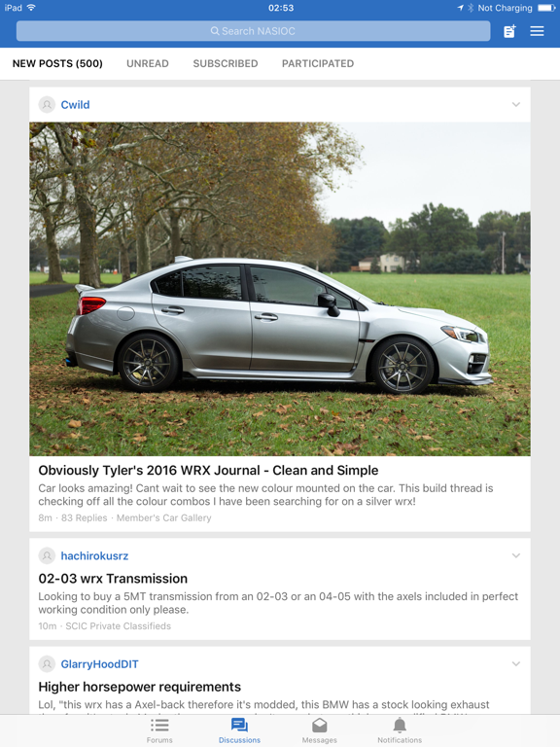Open the hamburger menu icon
This screenshot has height=747, width=560.
click(x=537, y=31)
